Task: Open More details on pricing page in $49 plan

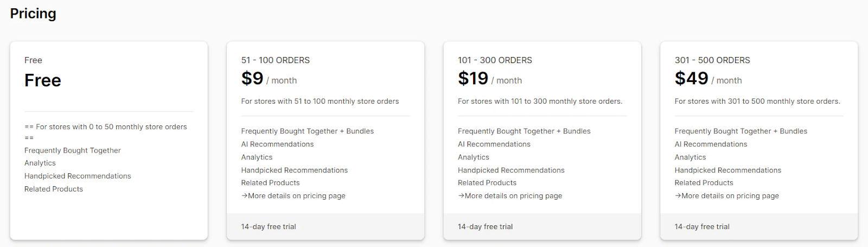Action: click(727, 196)
